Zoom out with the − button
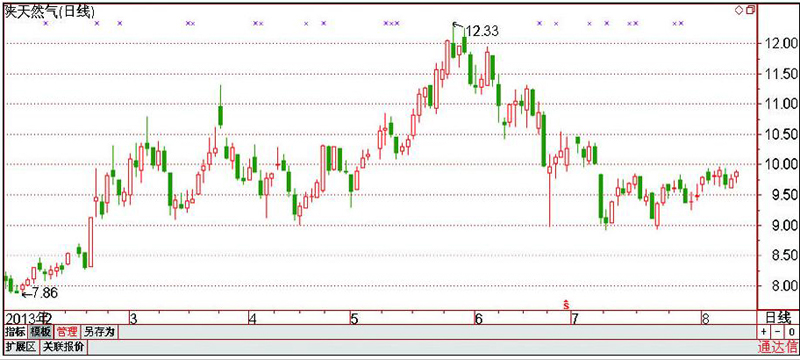800x360 pixels. pos(777,332)
